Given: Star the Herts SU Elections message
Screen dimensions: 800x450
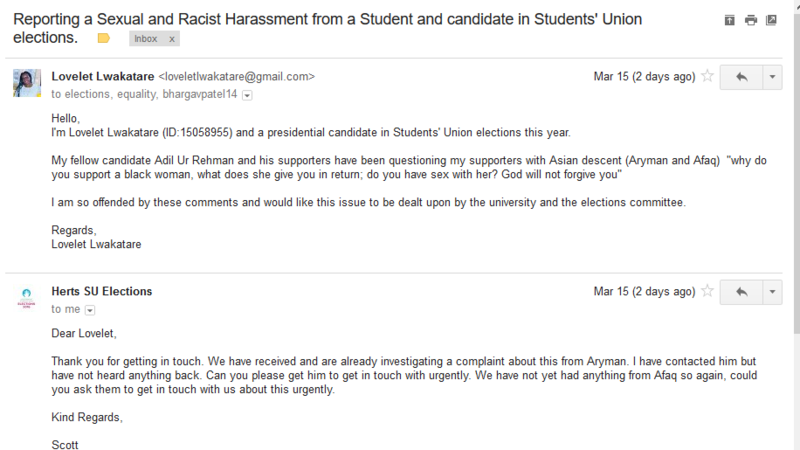Looking at the screenshot, I should pos(708,292).
